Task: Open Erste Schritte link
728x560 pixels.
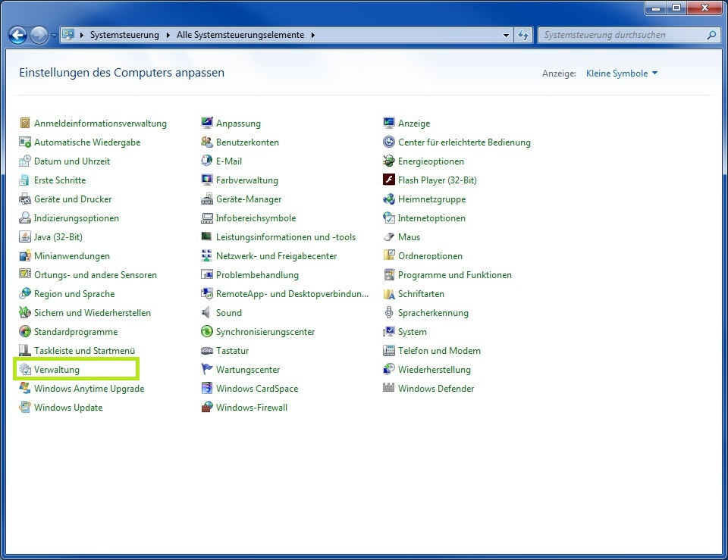Action: coord(60,180)
